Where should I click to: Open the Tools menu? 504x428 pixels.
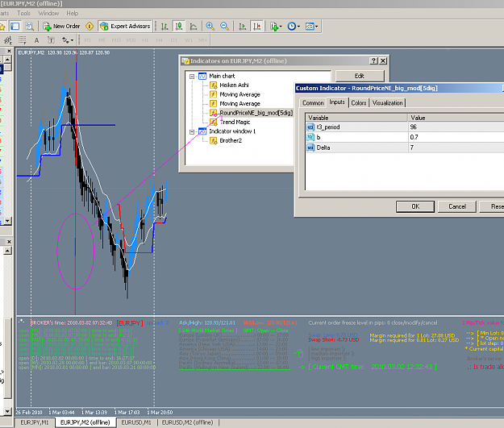coord(23,13)
